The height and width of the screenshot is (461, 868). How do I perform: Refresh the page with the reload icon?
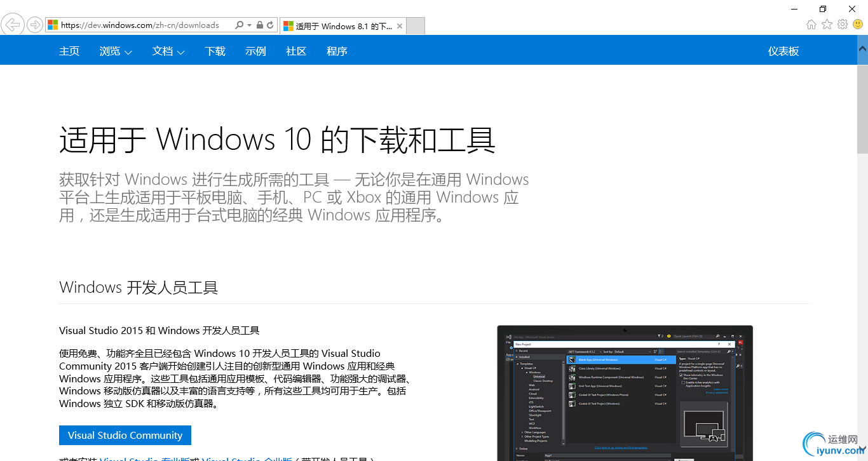pos(270,25)
